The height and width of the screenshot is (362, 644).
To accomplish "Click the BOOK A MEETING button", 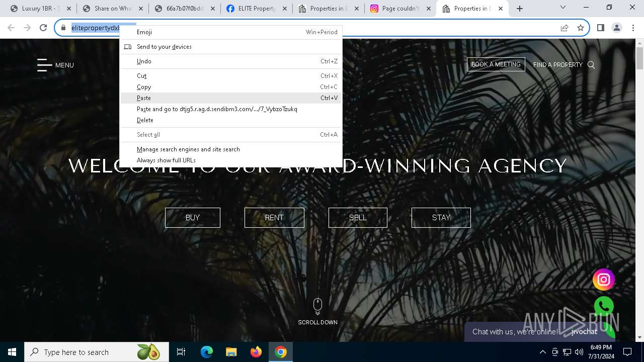I will click(x=496, y=64).
